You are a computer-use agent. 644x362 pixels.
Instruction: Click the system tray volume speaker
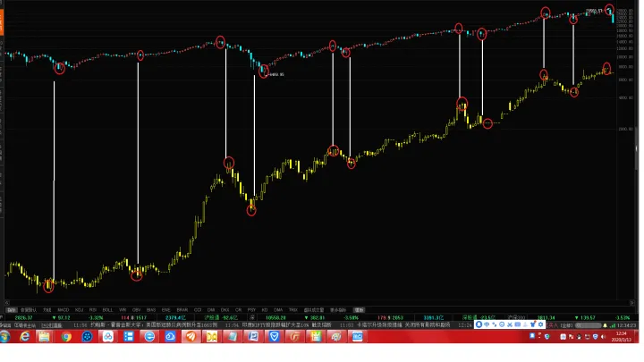[x=603, y=337]
